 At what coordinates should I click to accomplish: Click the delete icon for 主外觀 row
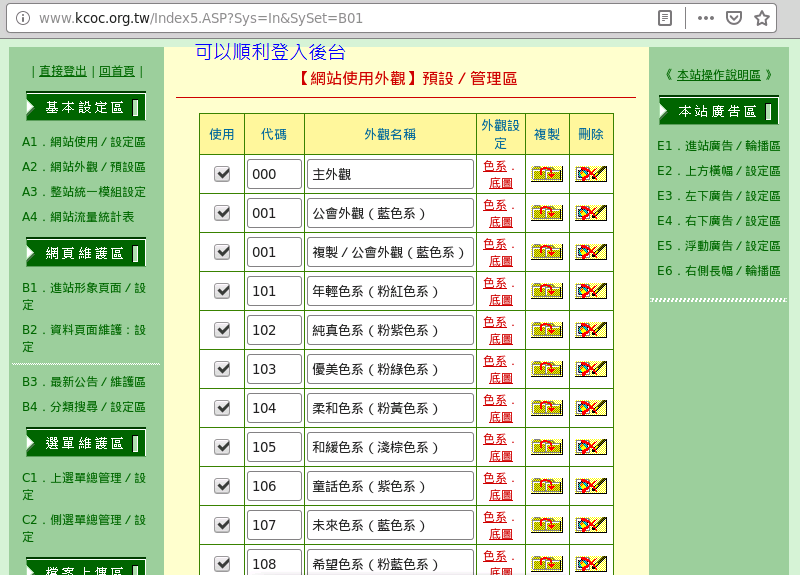click(591, 174)
